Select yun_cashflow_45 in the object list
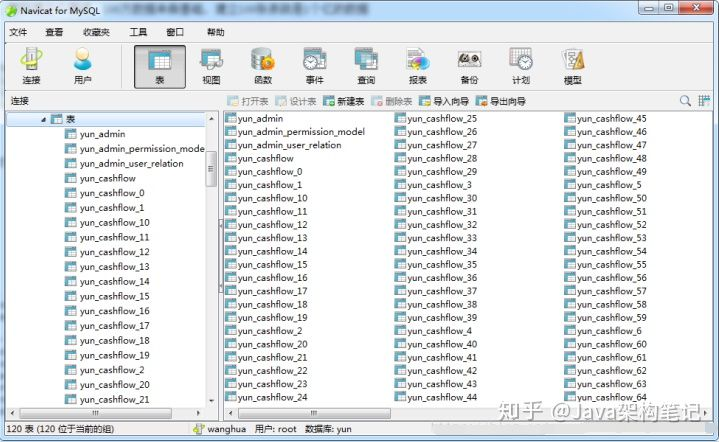The height and width of the screenshot is (442, 719). tap(612, 119)
